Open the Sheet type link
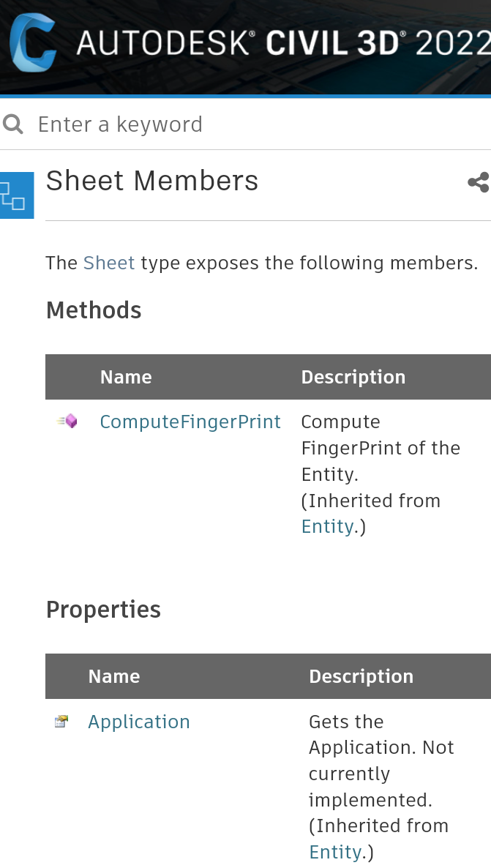491x868 pixels. click(108, 263)
